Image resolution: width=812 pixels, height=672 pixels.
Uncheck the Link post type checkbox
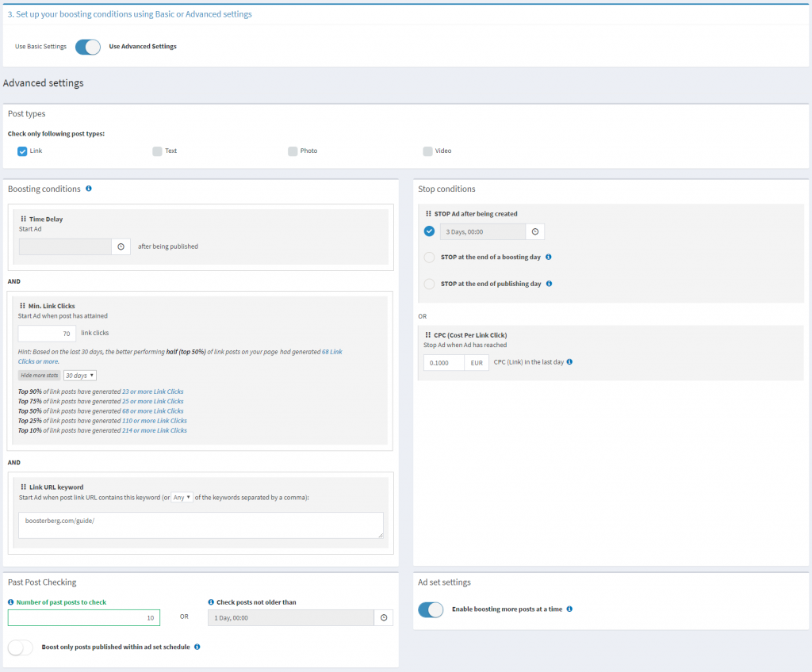tap(22, 151)
